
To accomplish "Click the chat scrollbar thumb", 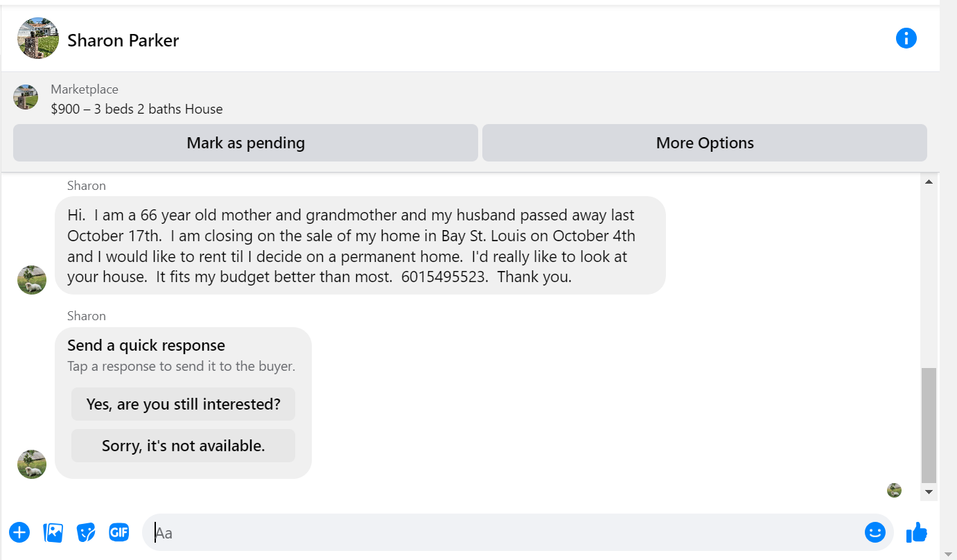I will tap(929, 425).
